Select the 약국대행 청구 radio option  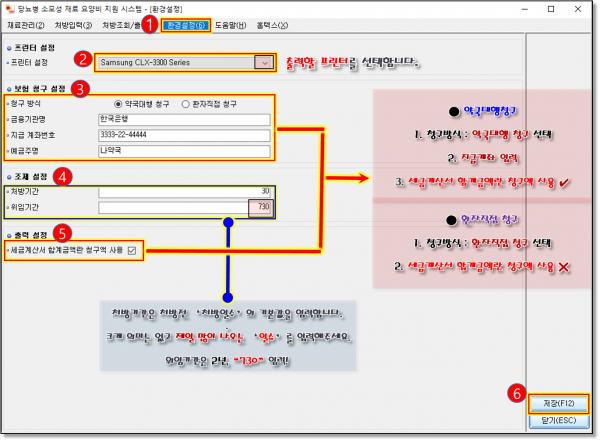[x=119, y=102]
